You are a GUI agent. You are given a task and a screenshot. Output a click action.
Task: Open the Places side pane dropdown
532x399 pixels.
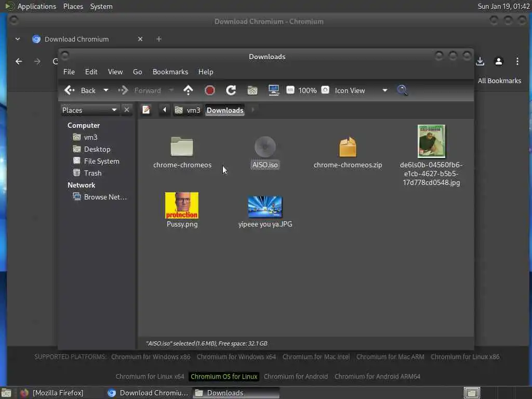click(89, 110)
